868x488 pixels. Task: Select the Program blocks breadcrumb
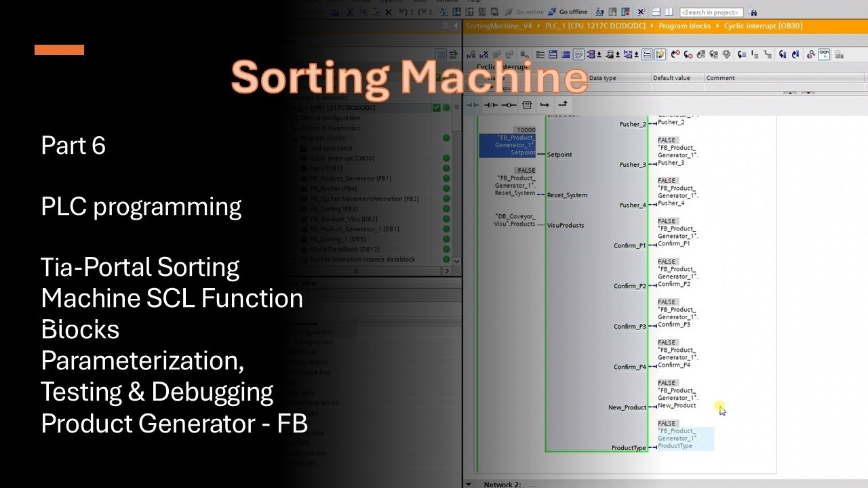(684, 26)
